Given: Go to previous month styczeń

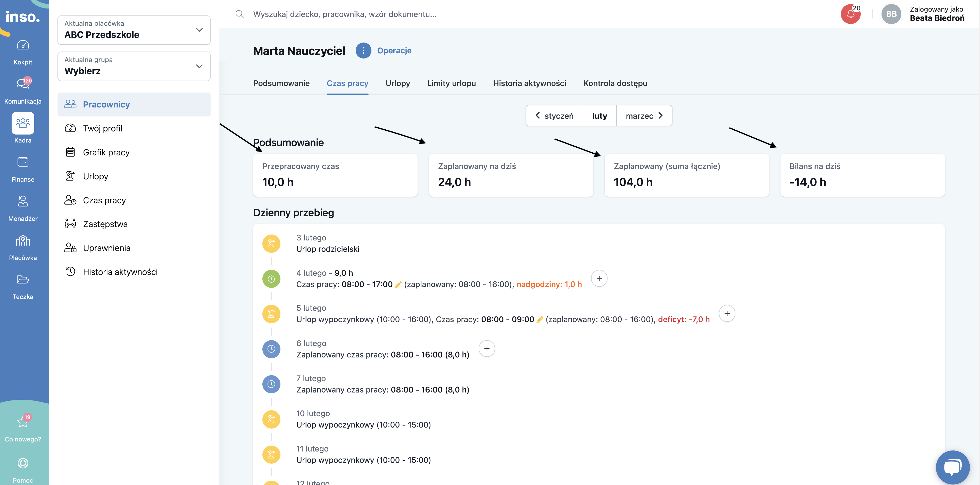Looking at the screenshot, I should 554,116.
